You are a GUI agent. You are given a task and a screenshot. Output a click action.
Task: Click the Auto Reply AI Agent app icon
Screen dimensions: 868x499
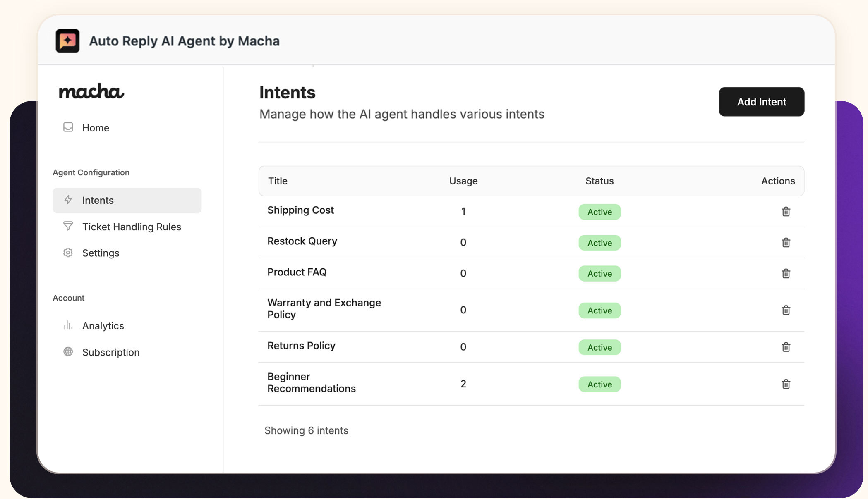(68, 41)
